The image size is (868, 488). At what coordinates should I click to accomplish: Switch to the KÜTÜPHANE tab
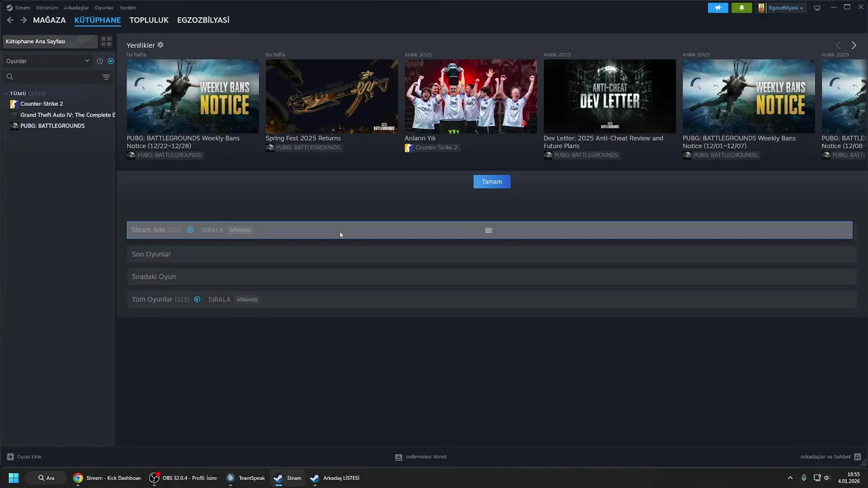point(98,20)
